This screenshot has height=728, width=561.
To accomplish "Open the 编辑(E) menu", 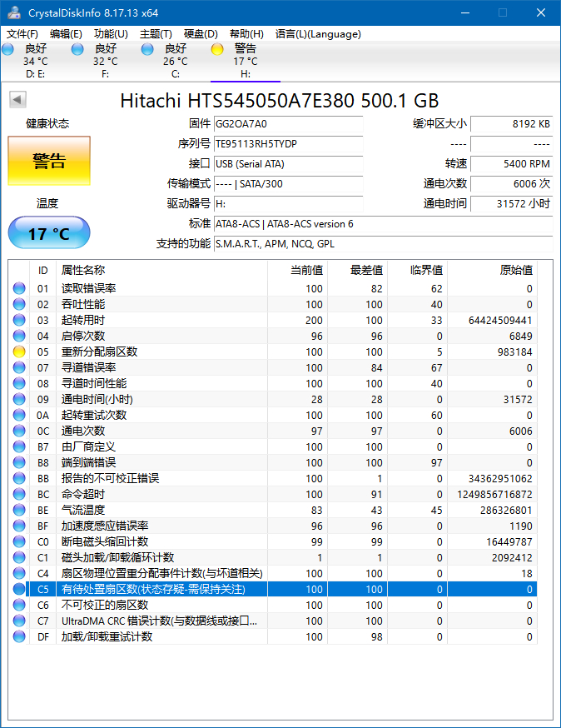I will [x=66, y=34].
